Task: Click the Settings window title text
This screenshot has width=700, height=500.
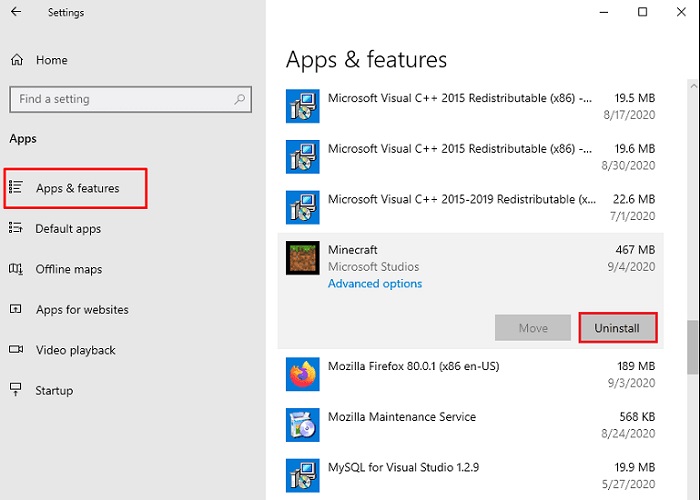Action: pyautogui.click(x=66, y=12)
